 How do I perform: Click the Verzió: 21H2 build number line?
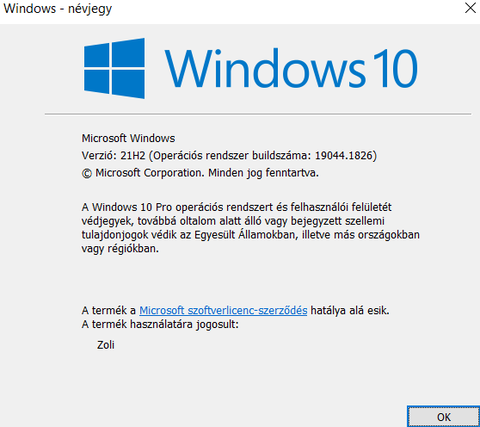229,155
